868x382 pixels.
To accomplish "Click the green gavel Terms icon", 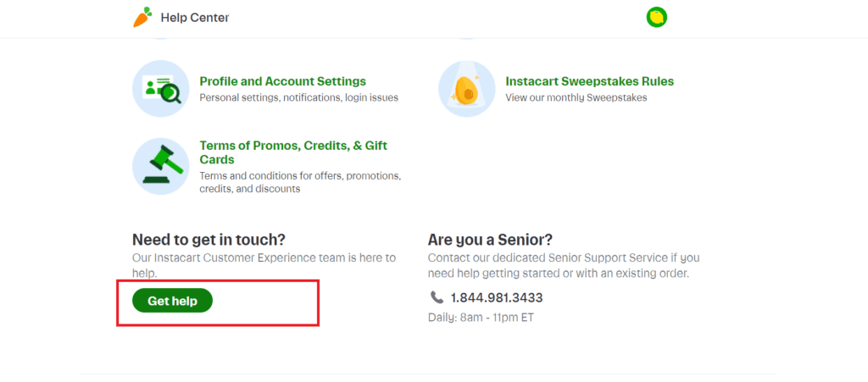I will [x=161, y=166].
